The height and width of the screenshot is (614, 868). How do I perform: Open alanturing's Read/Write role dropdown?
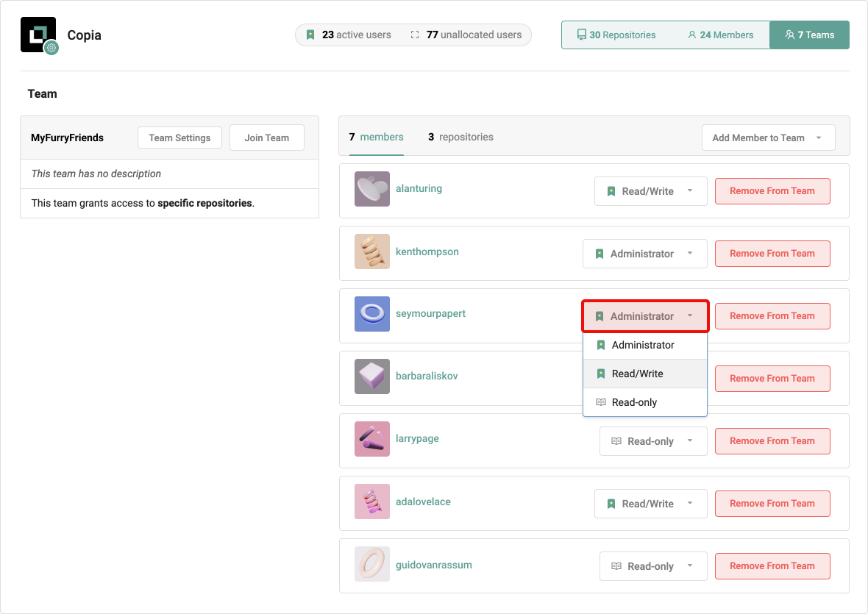click(650, 191)
